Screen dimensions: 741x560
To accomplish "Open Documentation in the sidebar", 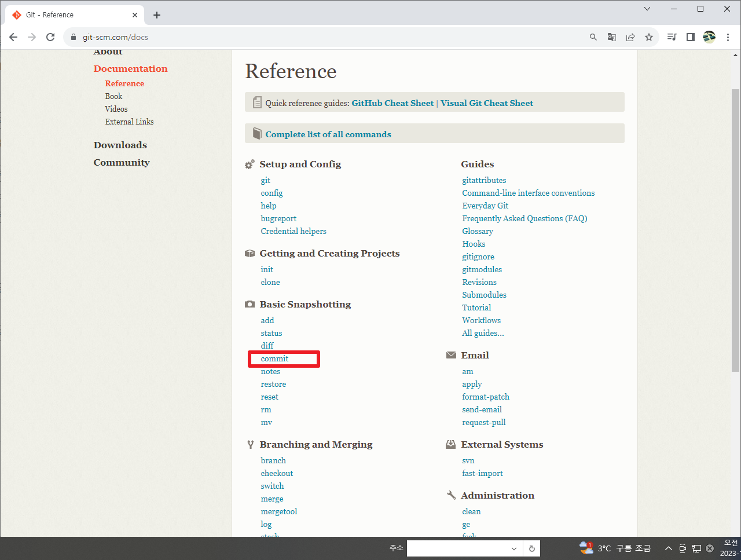I will coord(130,68).
